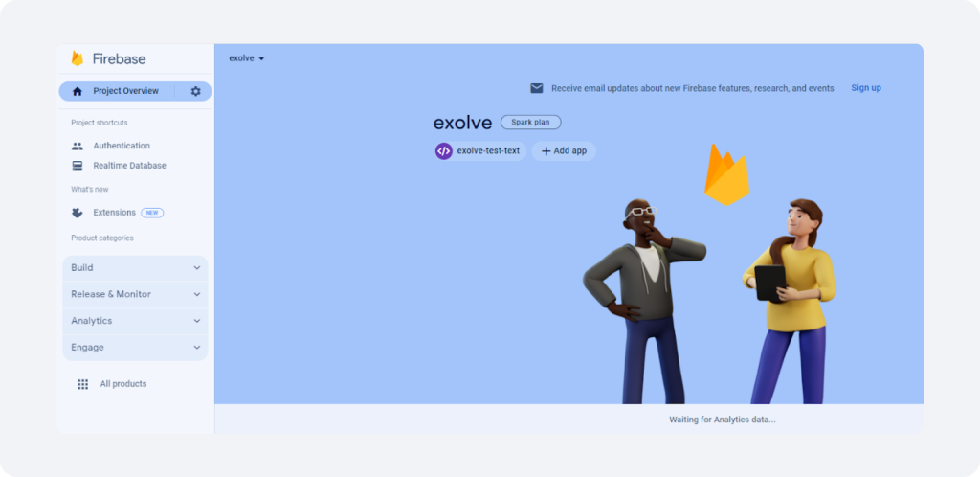The image size is (980, 477).
Task: Click the exolve project title heading
Action: point(462,123)
